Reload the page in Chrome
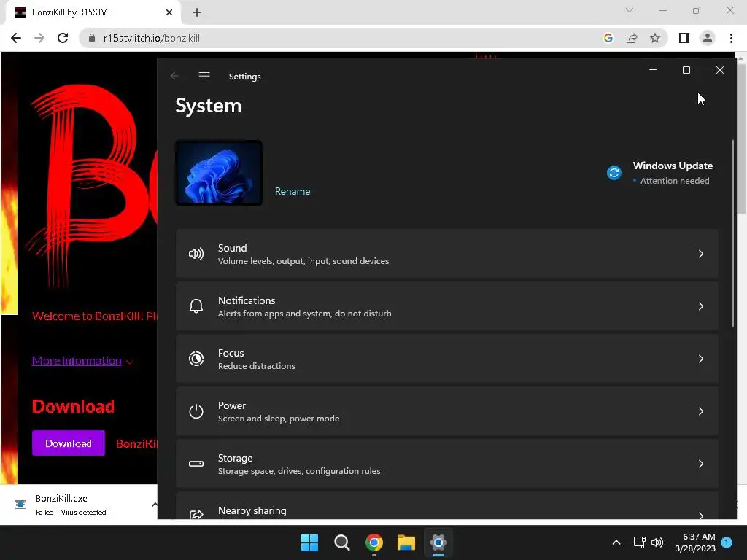The image size is (747, 560). click(x=63, y=38)
